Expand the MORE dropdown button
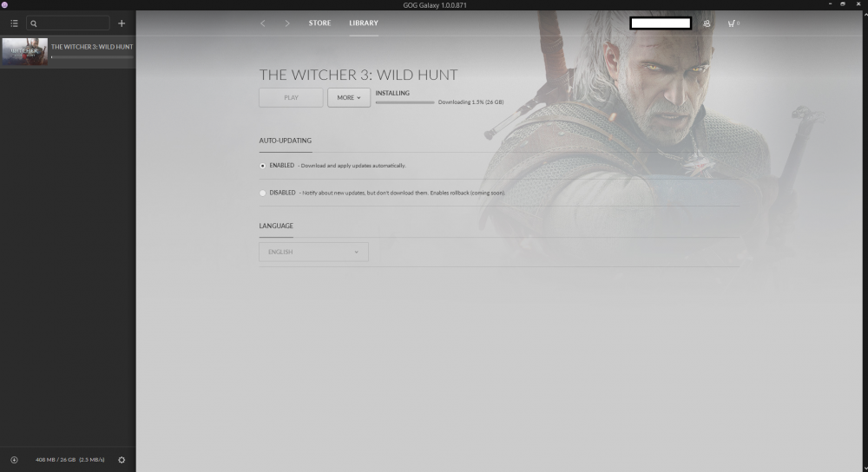This screenshot has height=472, width=868. coord(349,97)
